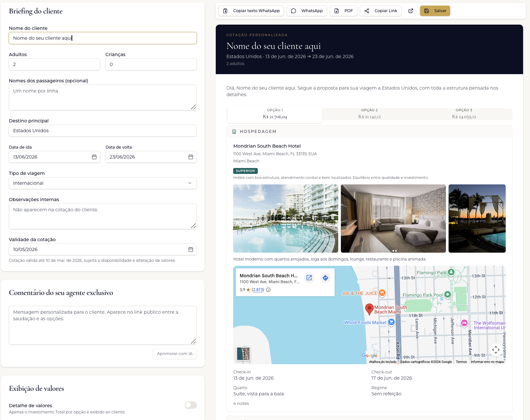Toggle Detalhe de valores switch
The image size is (530, 420).
tap(191, 405)
